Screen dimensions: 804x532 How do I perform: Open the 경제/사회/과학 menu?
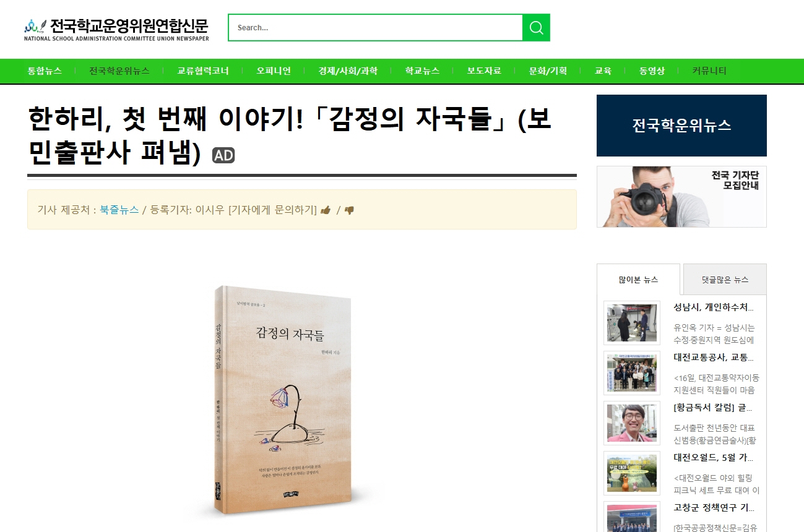pos(348,71)
